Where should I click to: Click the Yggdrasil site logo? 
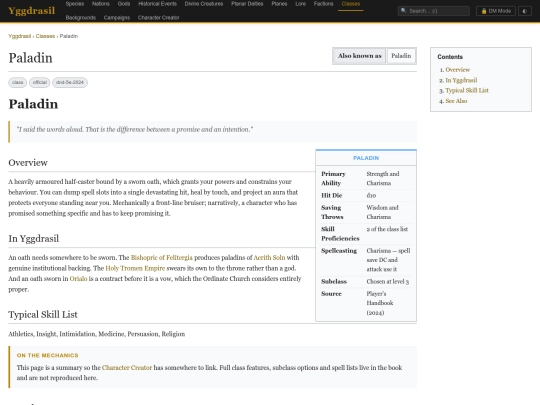pos(31,11)
